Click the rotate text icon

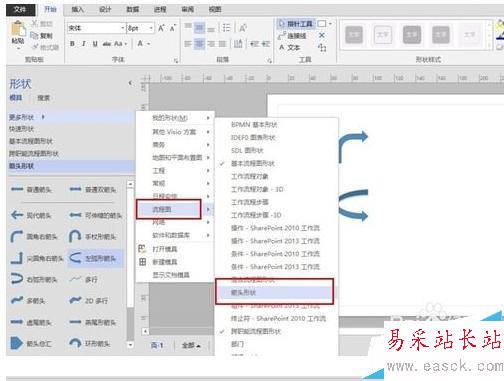[243, 28]
